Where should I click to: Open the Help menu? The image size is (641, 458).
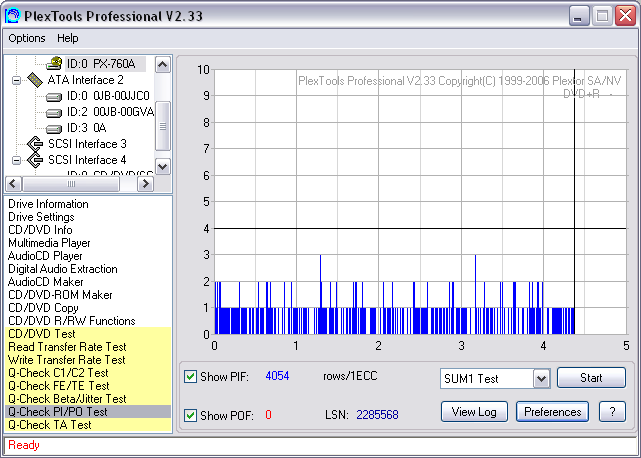point(67,38)
